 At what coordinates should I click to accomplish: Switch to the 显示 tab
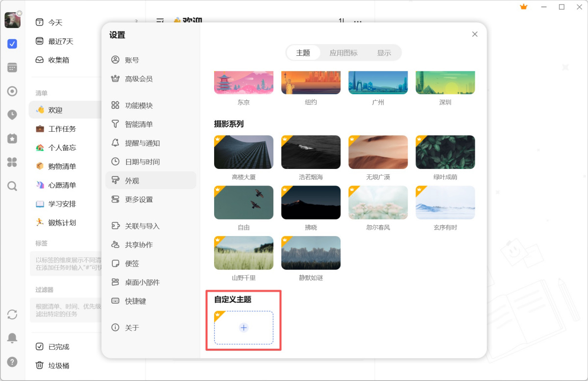point(384,53)
